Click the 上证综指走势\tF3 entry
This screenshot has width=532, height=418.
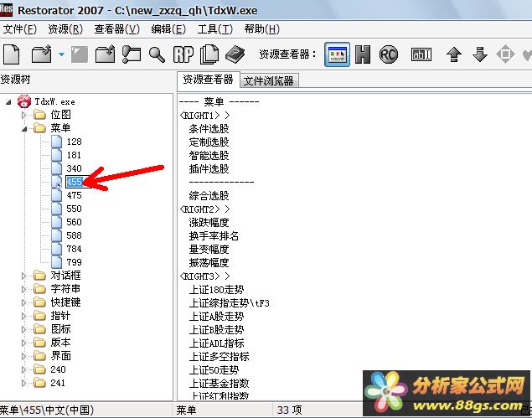(229, 303)
